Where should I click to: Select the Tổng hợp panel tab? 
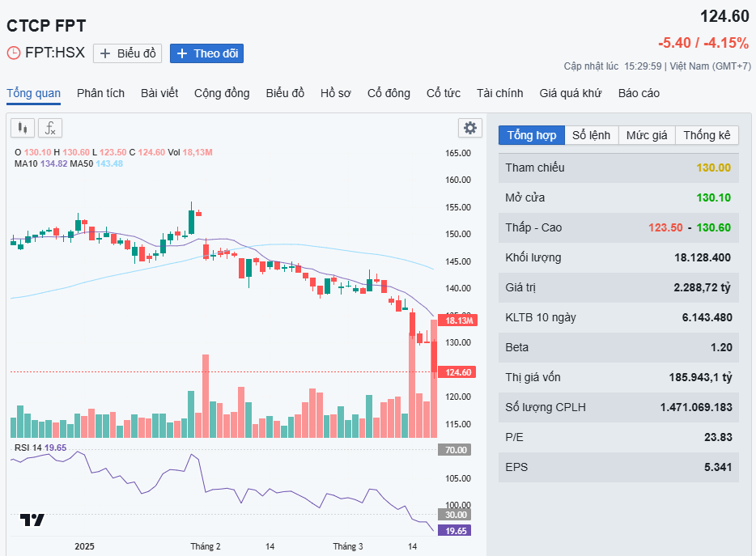point(531,135)
